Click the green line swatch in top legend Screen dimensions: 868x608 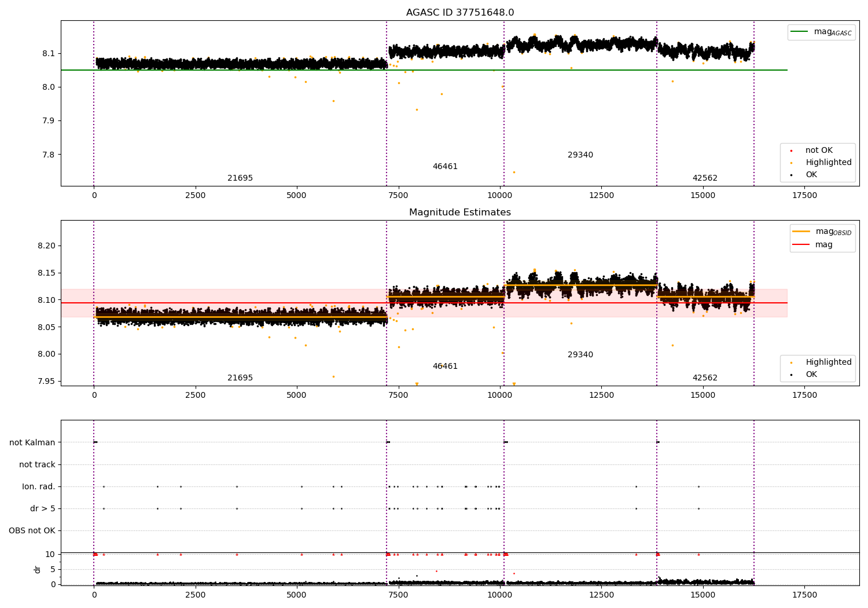pos(800,32)
